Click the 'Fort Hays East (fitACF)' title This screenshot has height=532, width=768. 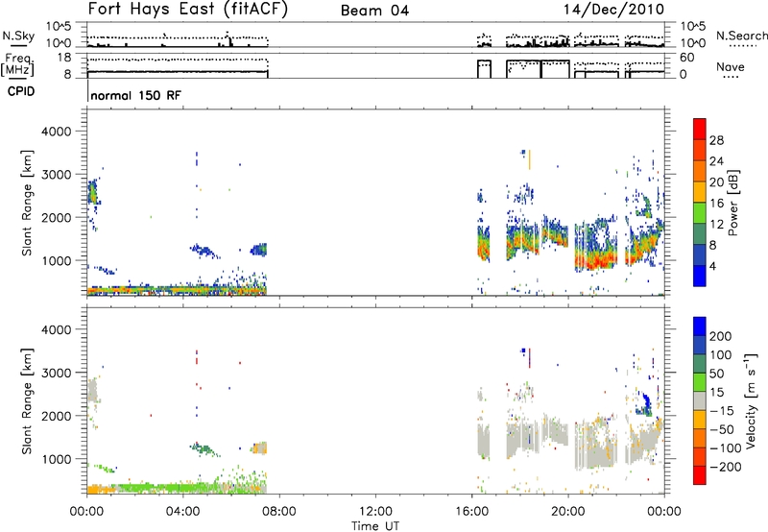tap(187, 10)
